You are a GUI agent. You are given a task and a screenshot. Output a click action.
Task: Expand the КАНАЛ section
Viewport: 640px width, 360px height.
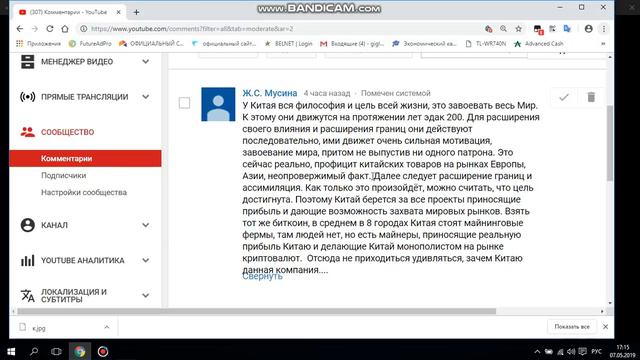146,225
